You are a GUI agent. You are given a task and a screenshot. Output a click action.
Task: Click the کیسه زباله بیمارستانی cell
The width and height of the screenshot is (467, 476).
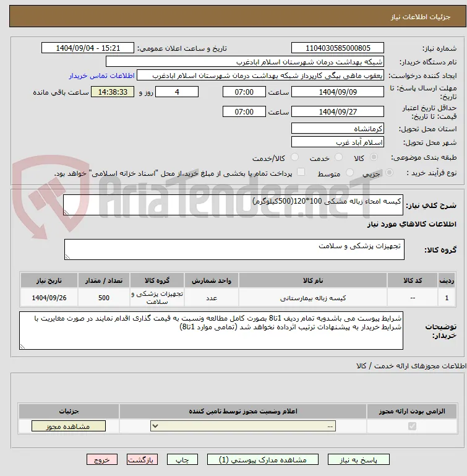(313, 298)
